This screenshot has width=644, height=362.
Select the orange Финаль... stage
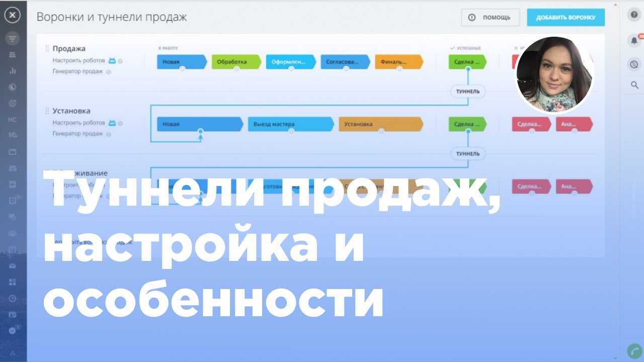pyautogui.click(x=399, y=62)
